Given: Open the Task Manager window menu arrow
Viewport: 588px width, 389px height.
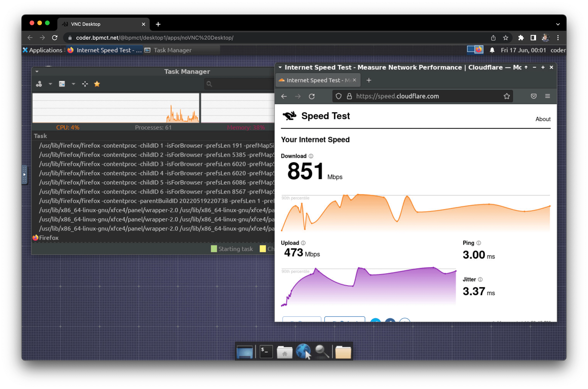Looking at the screenshot, I should tap(37, 72).
